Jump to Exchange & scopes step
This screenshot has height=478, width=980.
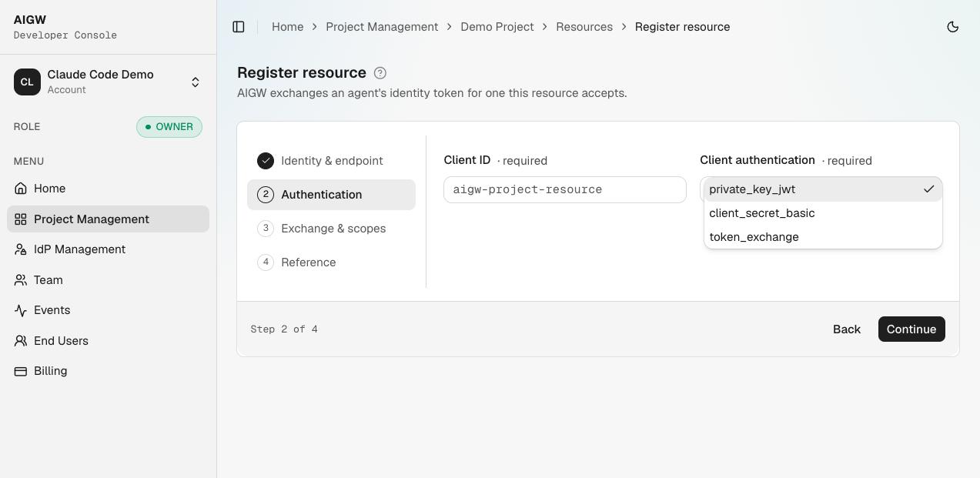(x=331, y=229)
